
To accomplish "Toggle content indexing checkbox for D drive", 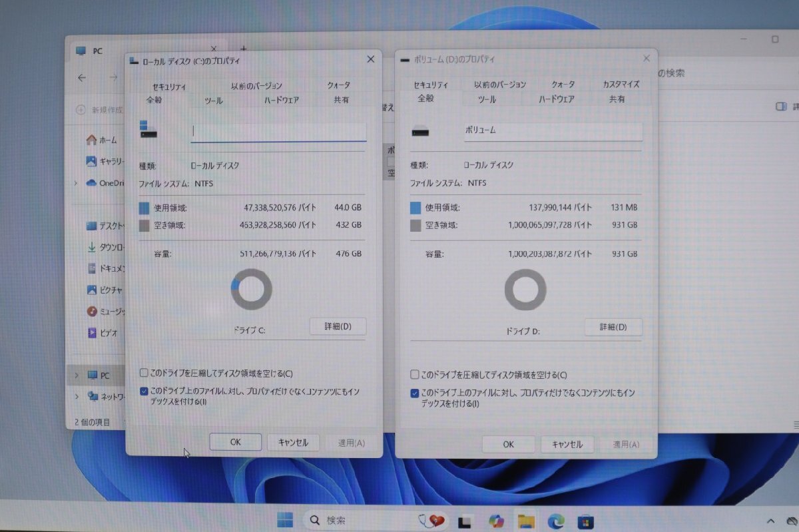I will 415,393.
